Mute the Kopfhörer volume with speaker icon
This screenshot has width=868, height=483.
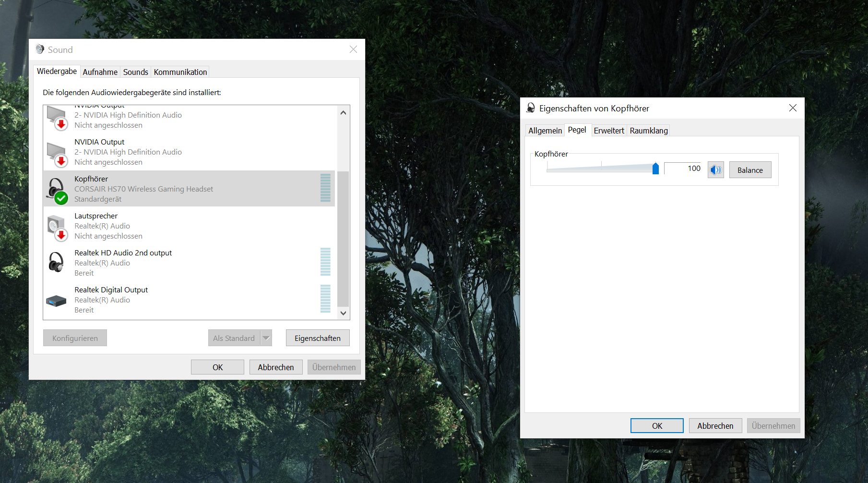(715, 170)
